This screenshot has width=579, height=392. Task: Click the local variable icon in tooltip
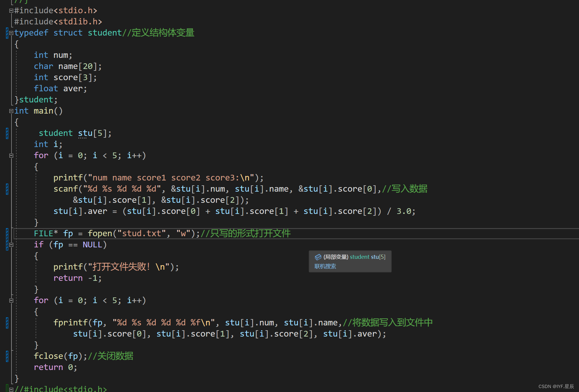click(318, 257)
